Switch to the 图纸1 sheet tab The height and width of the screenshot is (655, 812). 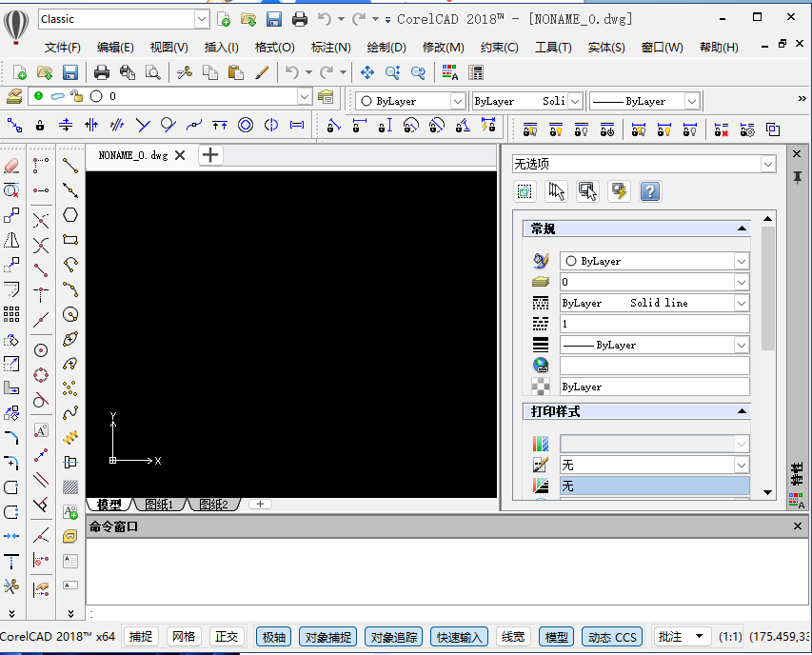click(x=159, y=505)
